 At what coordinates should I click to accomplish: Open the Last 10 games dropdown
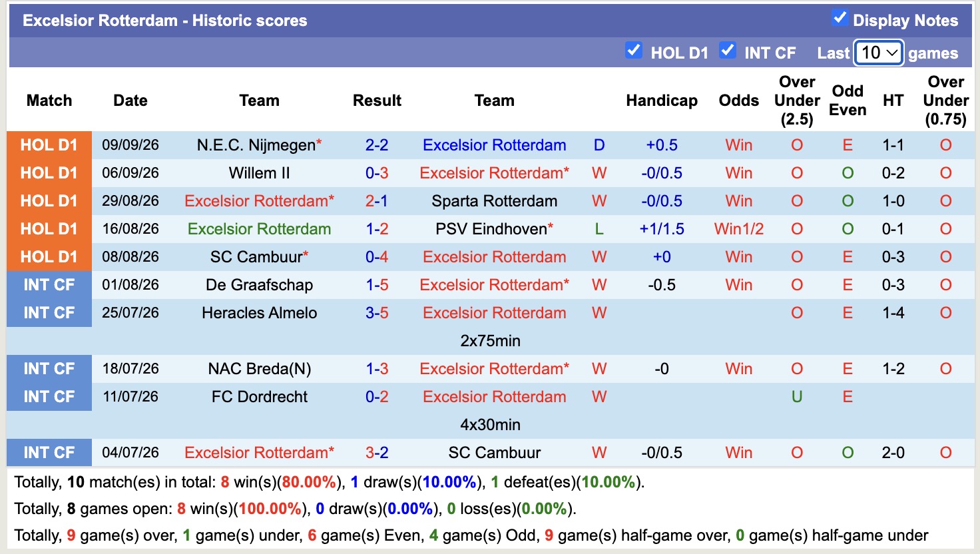879,53
